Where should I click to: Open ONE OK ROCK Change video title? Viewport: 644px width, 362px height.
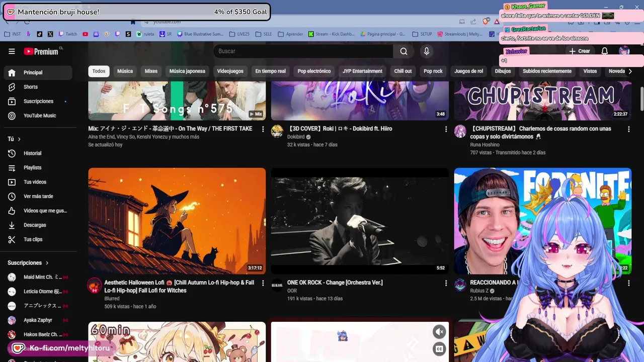tap(335, 283)
